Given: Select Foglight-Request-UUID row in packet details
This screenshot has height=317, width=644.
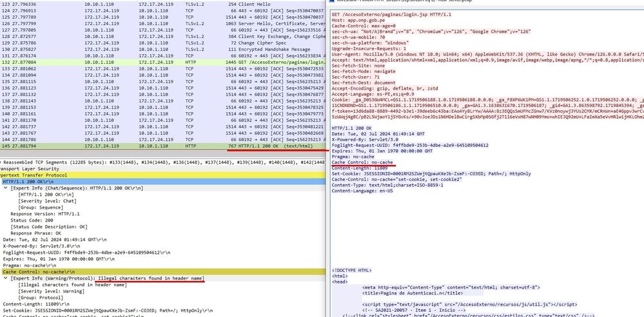Looking at the screenshot, I should 86,253.
